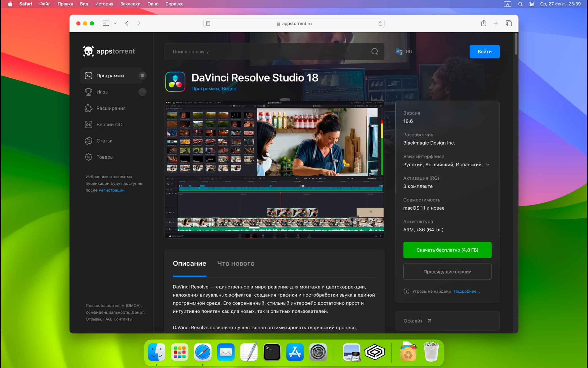588x368 pixels.
Task: Open Донат footer link
Action: click(x=138, y=312)
